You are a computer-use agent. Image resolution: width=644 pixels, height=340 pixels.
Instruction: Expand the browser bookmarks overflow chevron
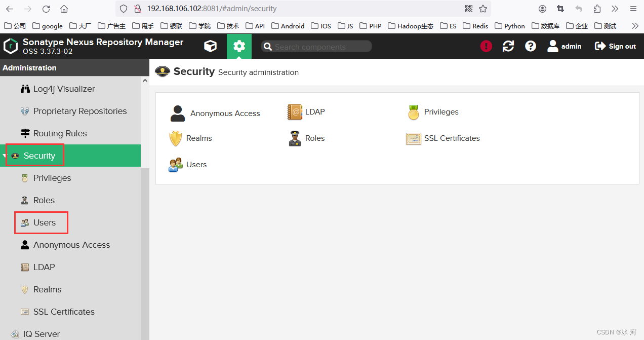pos(635,26)
